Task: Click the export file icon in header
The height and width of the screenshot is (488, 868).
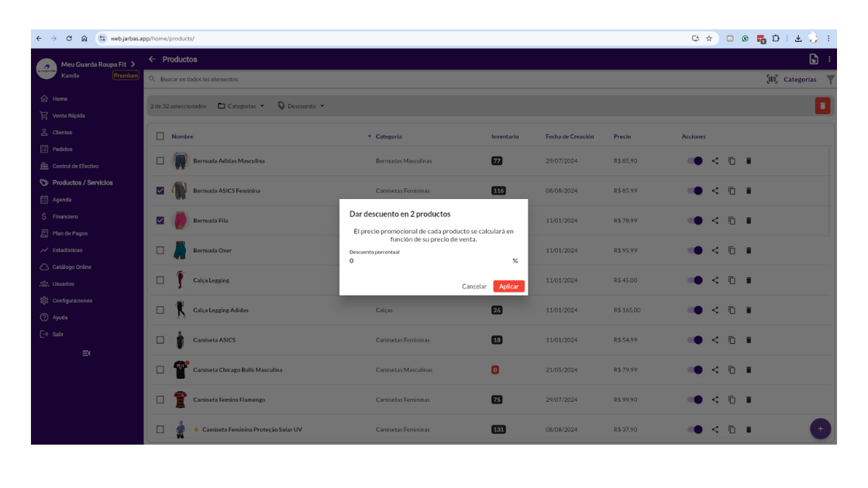Action: (x=813, y=60)
